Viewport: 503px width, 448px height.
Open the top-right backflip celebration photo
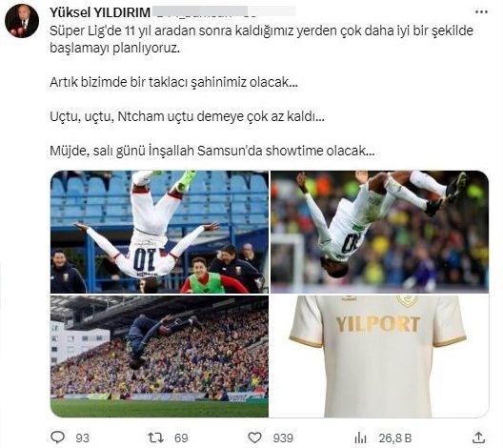(380, 232)
